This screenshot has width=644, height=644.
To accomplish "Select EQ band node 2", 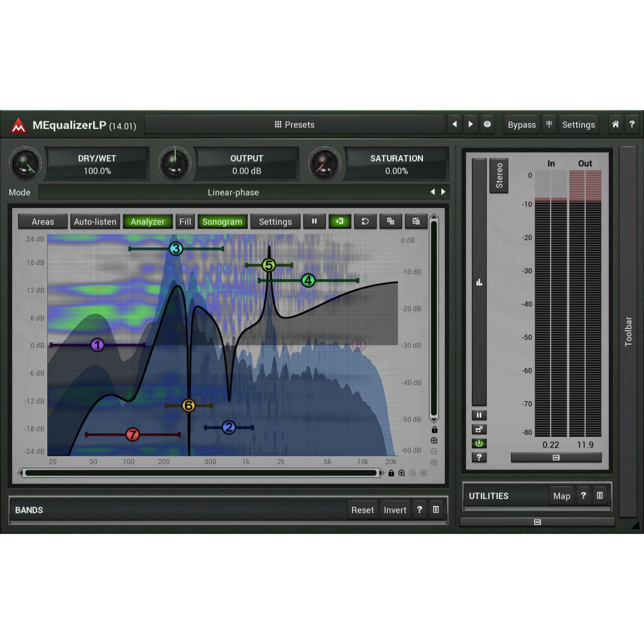I will tap(229, 427).
